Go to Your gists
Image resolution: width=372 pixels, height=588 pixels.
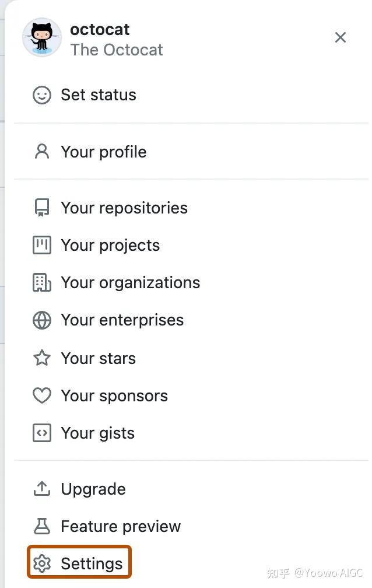point(97,433)
